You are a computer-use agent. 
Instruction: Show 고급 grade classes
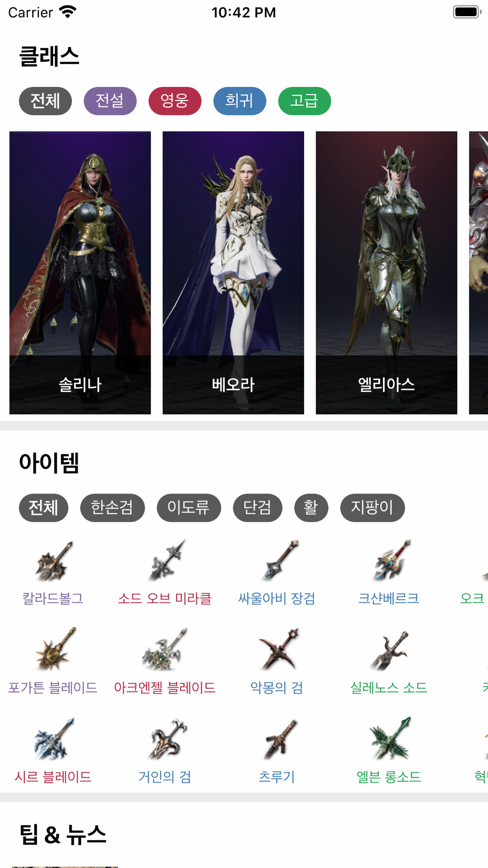305,101
